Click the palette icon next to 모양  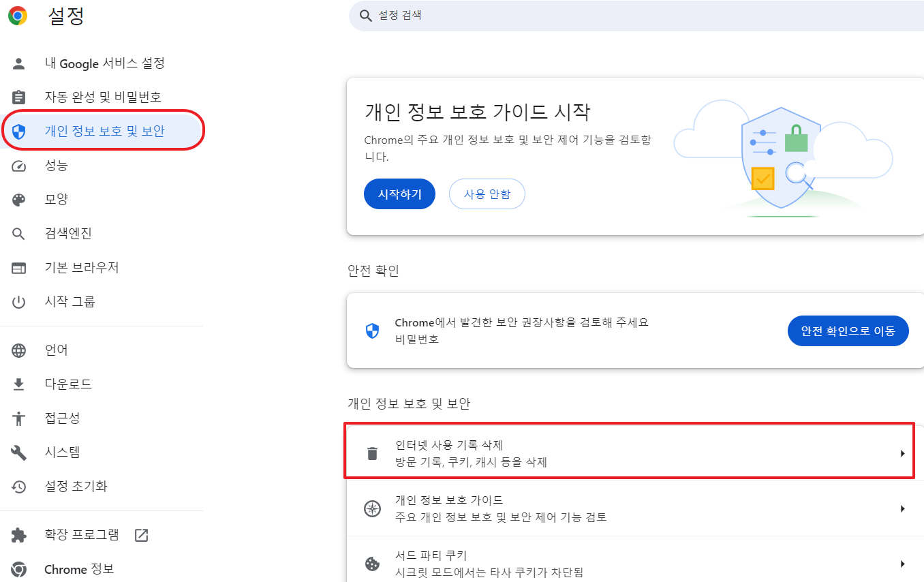[20, 199]
